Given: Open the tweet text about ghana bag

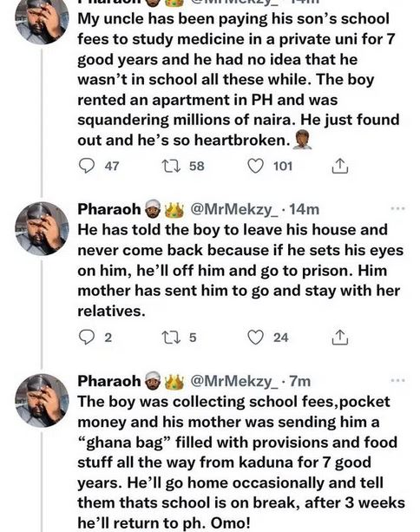Looking at the screenshot, I should pos(241,462).
